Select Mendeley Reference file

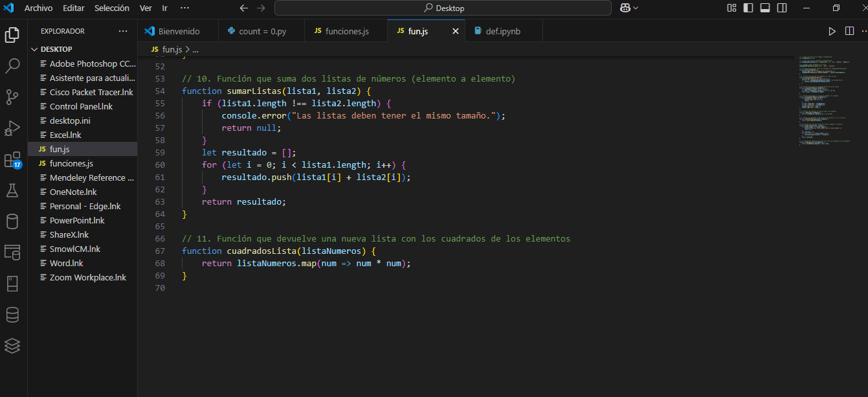83,177
